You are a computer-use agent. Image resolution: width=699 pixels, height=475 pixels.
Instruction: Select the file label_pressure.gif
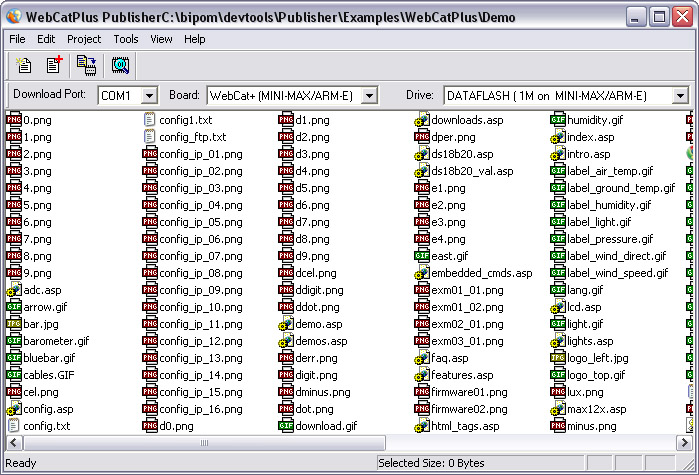pos(610,239)
